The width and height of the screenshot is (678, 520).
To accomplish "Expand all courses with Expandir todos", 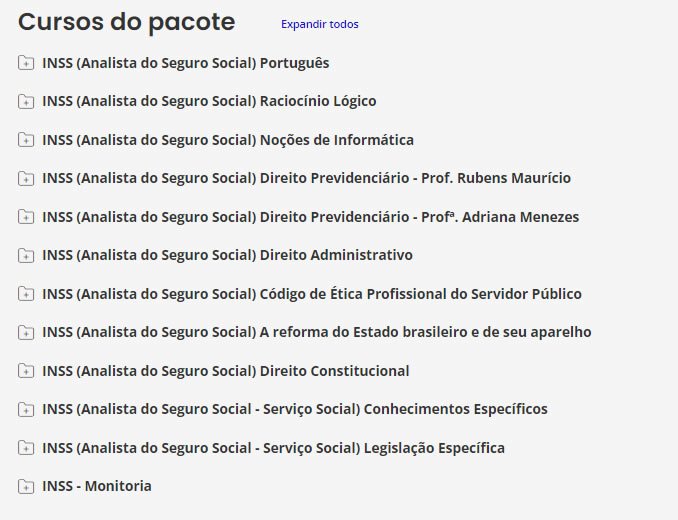I will tap(319, 24).
